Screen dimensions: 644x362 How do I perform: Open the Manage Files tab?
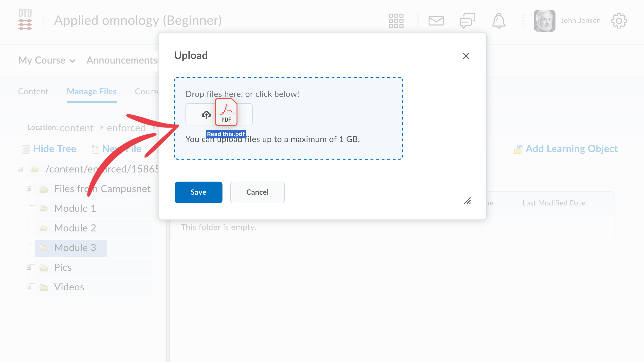click(x=92, y=91)
